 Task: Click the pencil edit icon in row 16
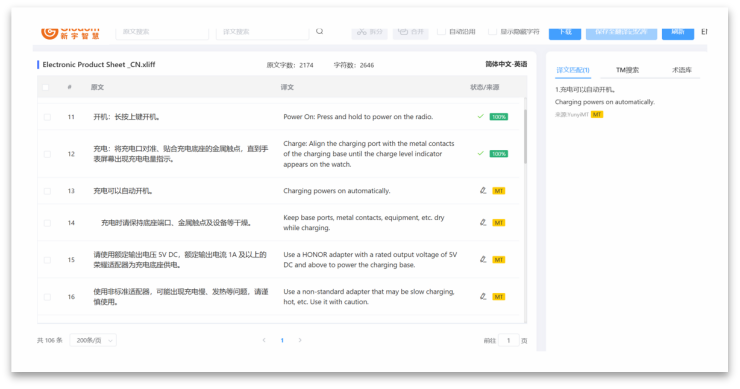(x=483, y=296)
